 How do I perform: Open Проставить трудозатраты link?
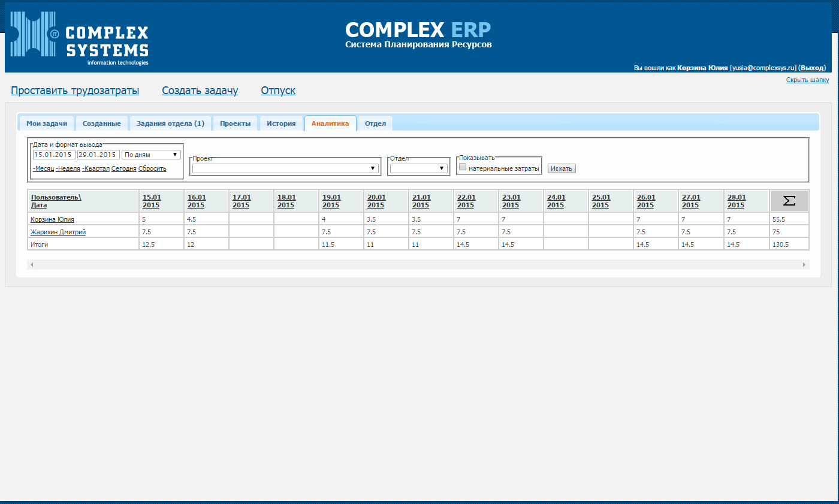point(75,90)
